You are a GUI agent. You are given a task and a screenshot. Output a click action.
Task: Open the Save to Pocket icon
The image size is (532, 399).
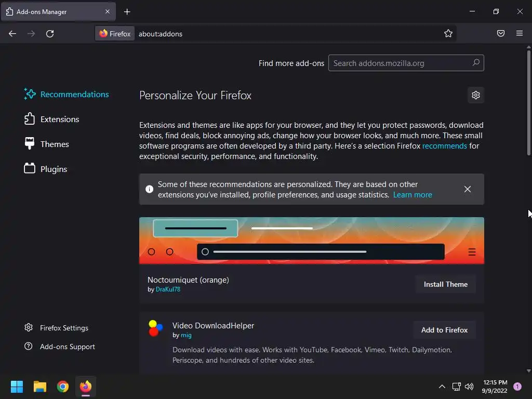(x=501, y=33)
